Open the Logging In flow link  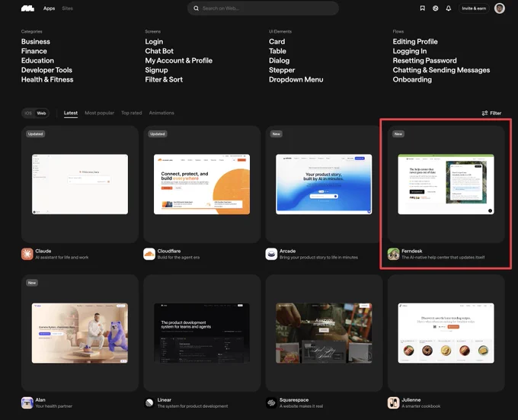410,51
